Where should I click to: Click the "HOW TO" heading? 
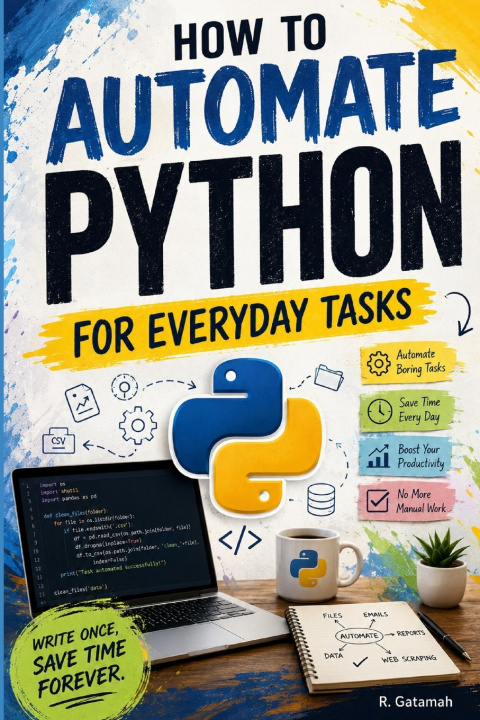coord(250,35)
